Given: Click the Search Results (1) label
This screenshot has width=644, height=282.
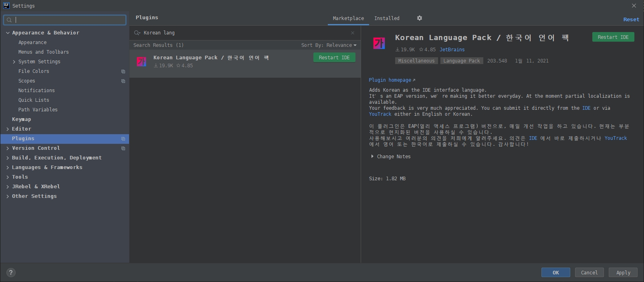Looking at the screenshot, I should [x=158, y=45].
